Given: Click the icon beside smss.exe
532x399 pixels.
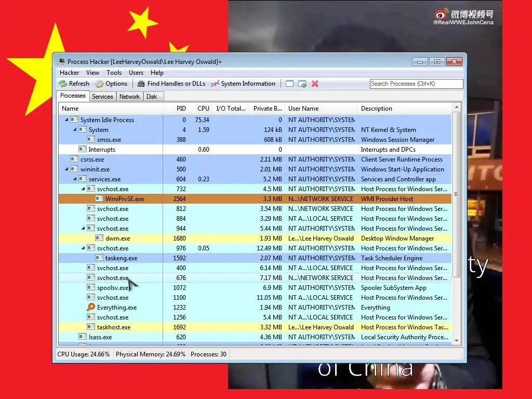Looking at the screenshot, I should (91, 139).
